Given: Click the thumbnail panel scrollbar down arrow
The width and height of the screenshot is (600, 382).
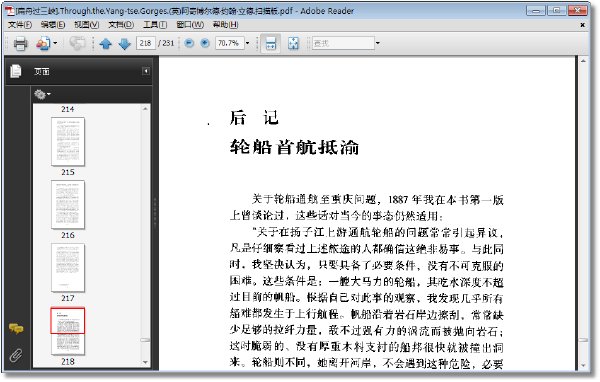Looking at the screenshot, I should coord(145,362).
